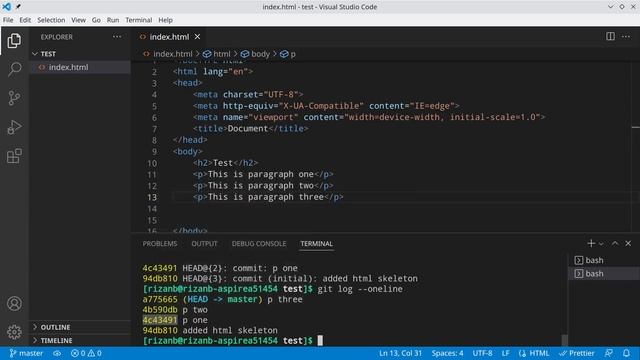This screenshot has width=640, height=360.
Task: Close the terminal panel
Action: tap(628, 243)
